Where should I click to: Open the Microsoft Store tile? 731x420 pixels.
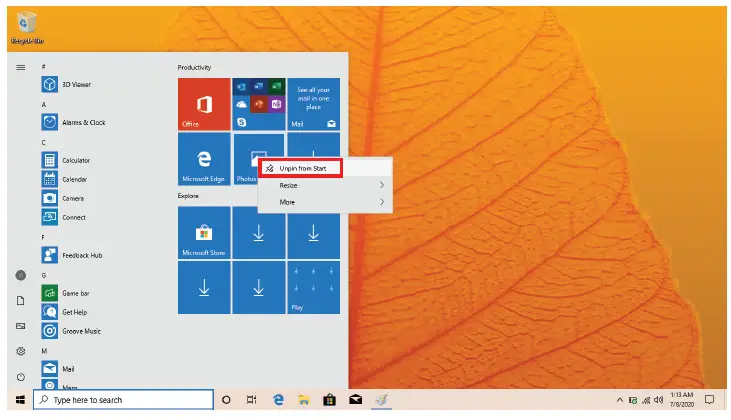(204, 233)
